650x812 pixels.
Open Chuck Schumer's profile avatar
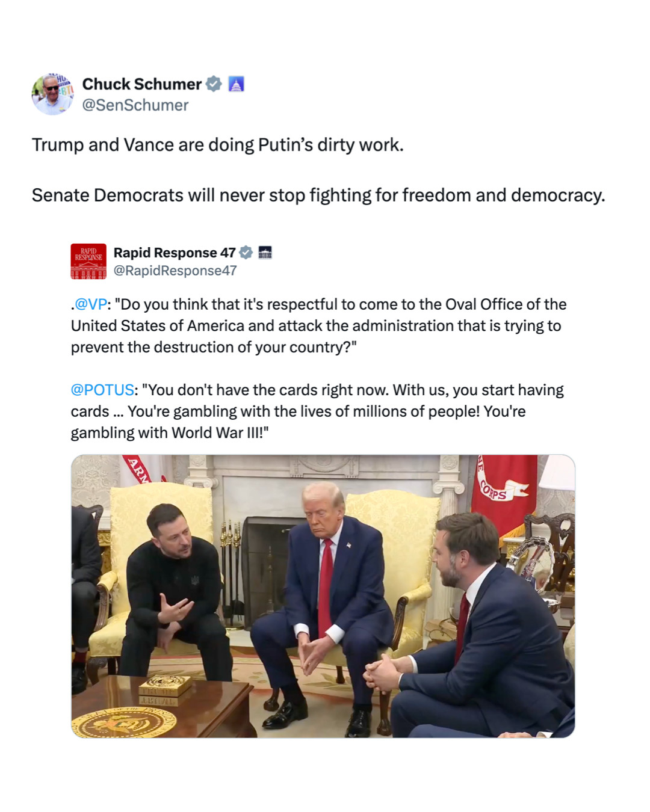pos(52,94)
